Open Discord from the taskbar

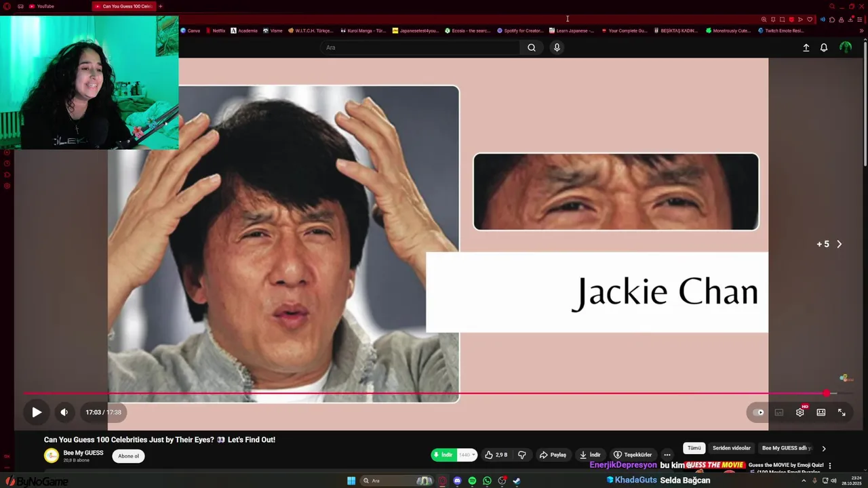tap(457, 481)
